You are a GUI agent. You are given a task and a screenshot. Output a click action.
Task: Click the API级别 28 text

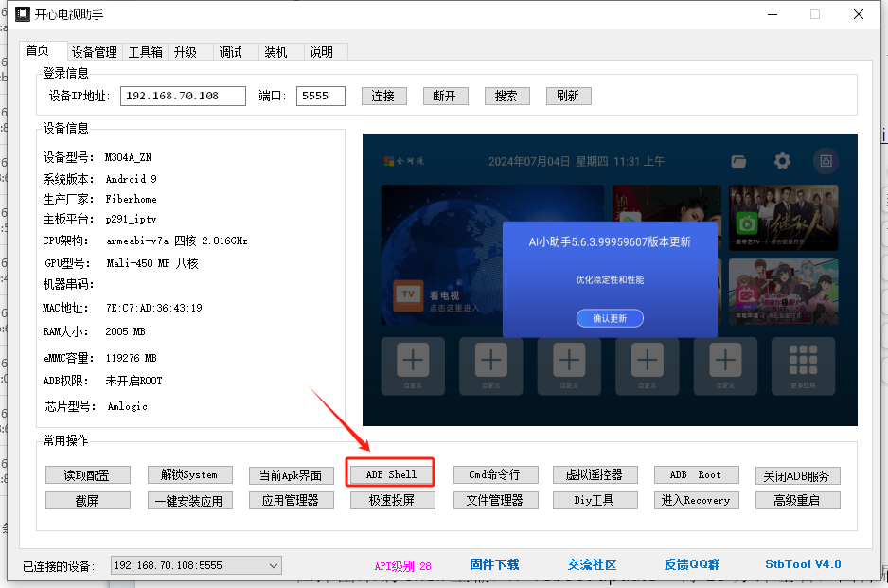tap(402, 566)
